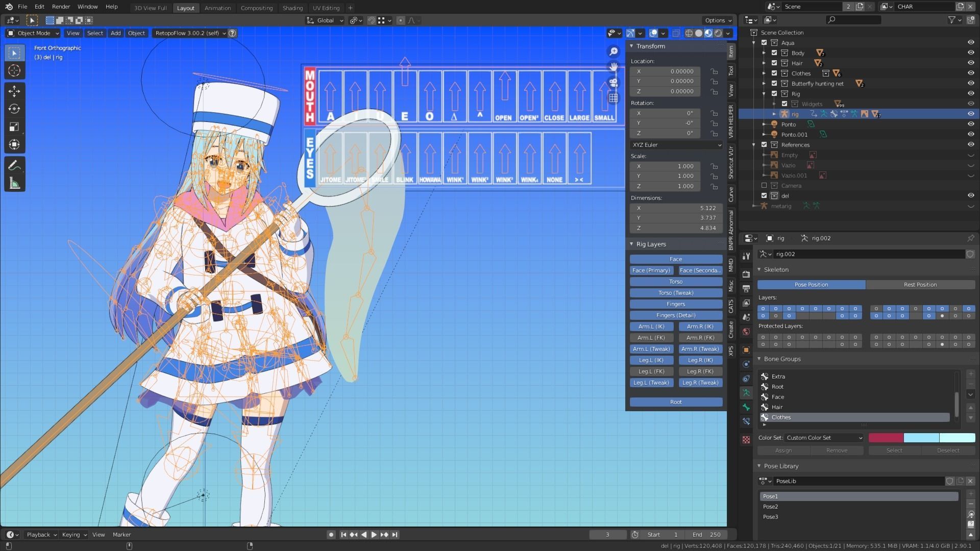980x551 pixels.
Task: Activate the Measure tool
Action: [x=14, y=184]
